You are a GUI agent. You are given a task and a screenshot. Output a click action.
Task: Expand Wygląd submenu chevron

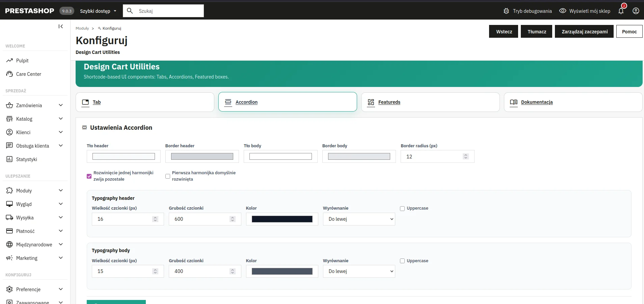[x=61, y=204]
